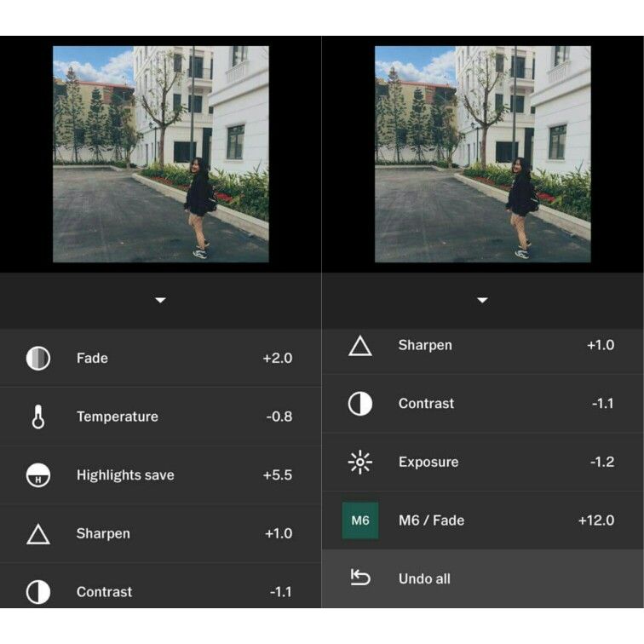Tap the Sharpen triangle icon in right panel
The height and width of the screenshot is (644, 644).
[x=360, y=345]
